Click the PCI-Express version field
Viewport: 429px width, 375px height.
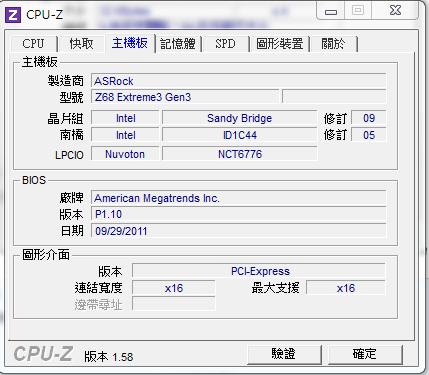pos(259,271)
